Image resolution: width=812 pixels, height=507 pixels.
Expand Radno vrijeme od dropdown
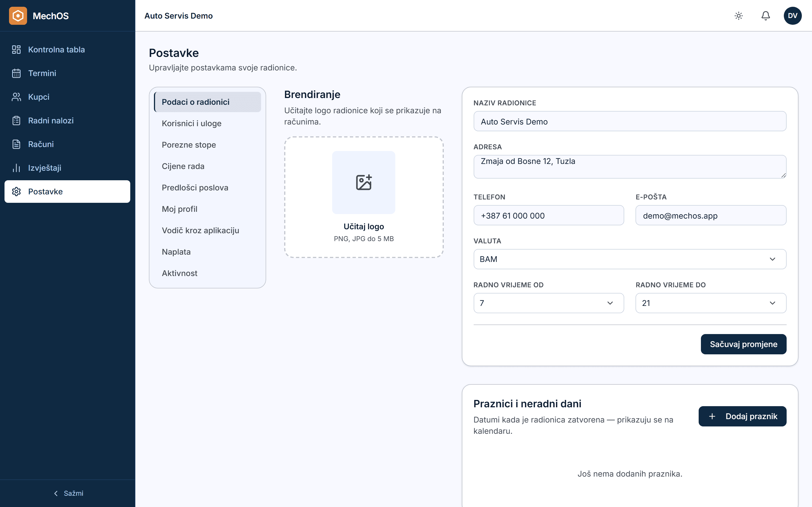coord(549,303)
